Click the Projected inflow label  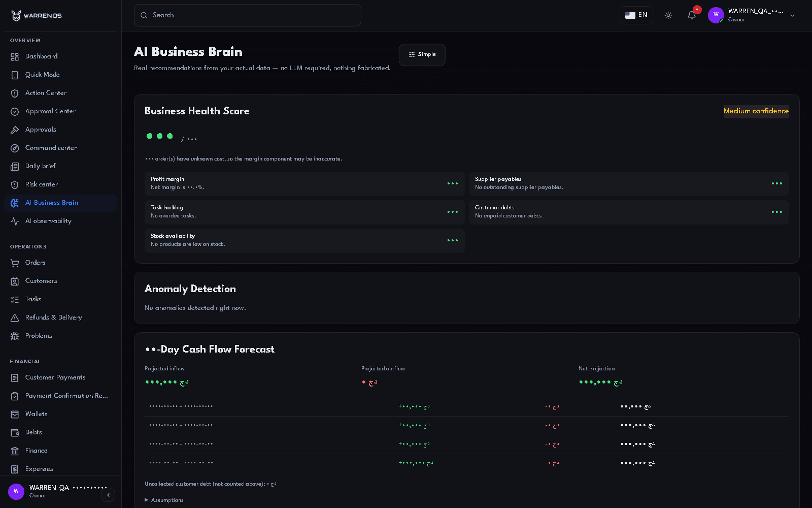click(165, 369)
